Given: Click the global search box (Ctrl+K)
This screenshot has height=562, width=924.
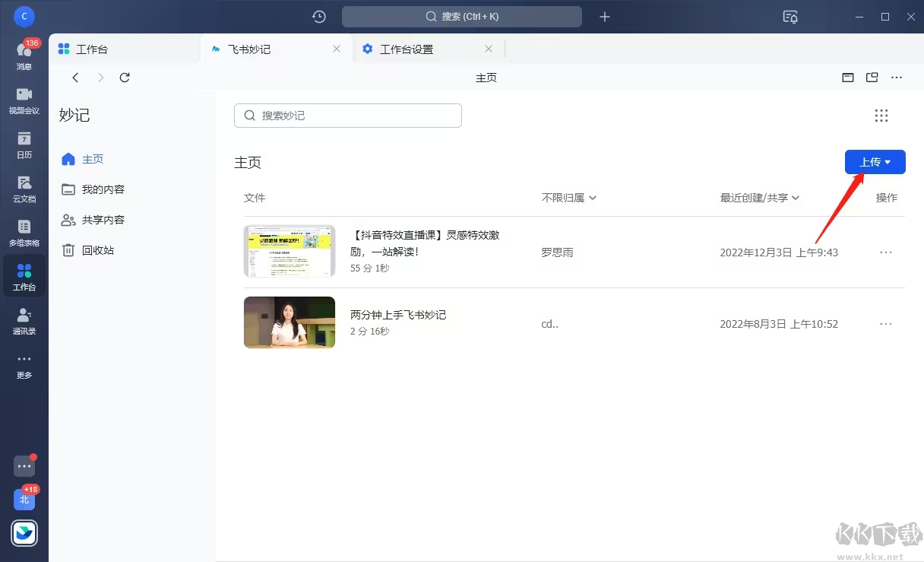Looking at the screenshot, I should coord(462,16).
